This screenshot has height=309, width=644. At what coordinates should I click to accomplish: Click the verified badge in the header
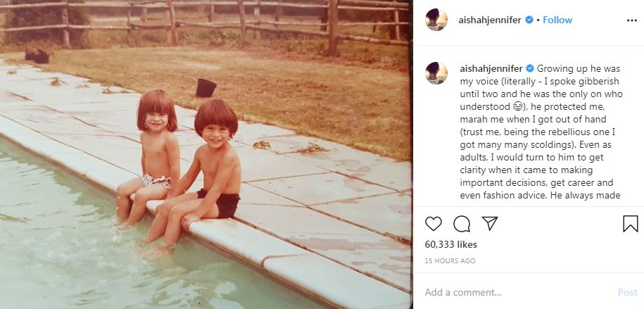click(529, 20)
